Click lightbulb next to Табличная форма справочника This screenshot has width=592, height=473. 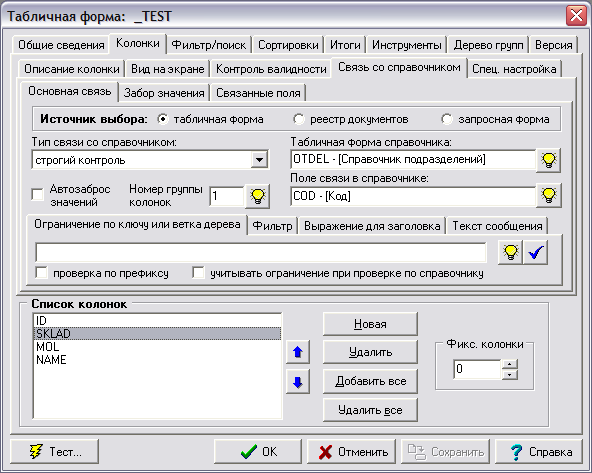pos(549,160)
